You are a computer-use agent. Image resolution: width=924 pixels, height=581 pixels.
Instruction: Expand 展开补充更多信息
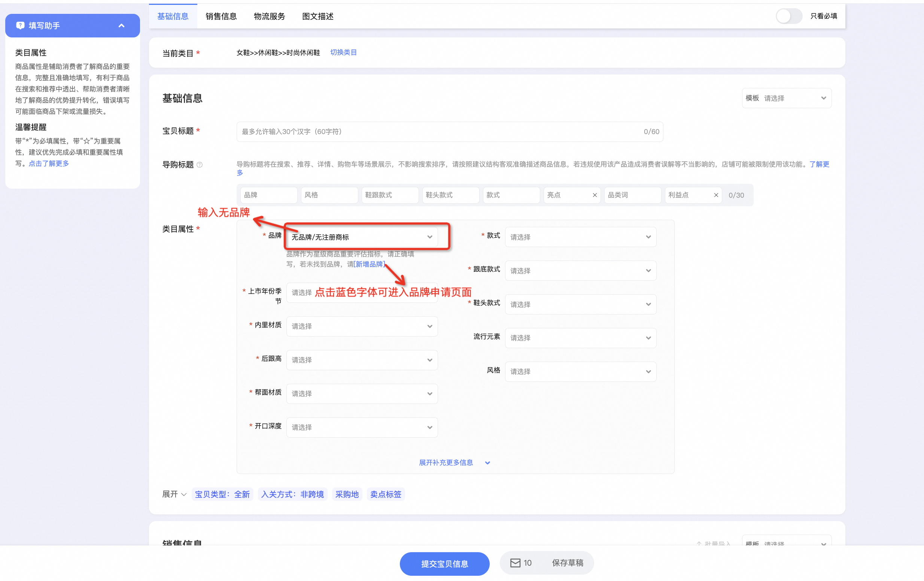tap(455, 462)
